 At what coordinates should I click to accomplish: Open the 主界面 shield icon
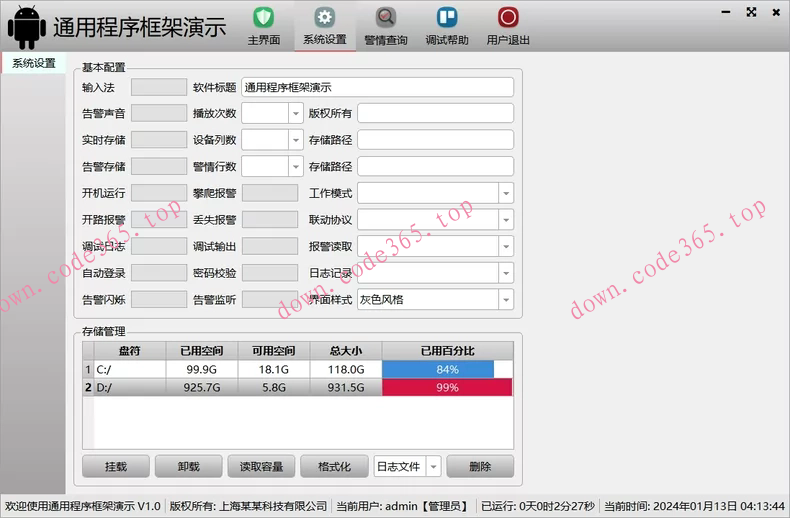[264, 18]
